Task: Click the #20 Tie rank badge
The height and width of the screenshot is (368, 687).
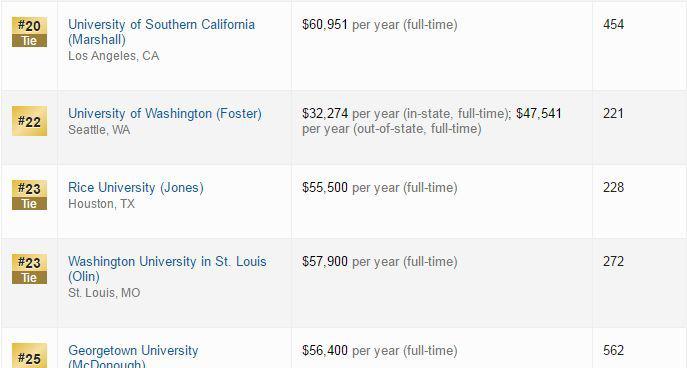Action: (x=29, y=32)
